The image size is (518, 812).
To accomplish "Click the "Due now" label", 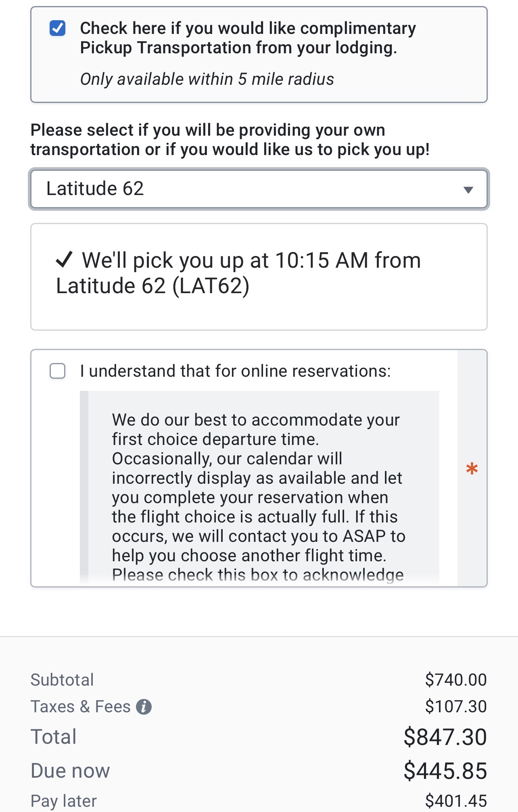I will (70, 771).
